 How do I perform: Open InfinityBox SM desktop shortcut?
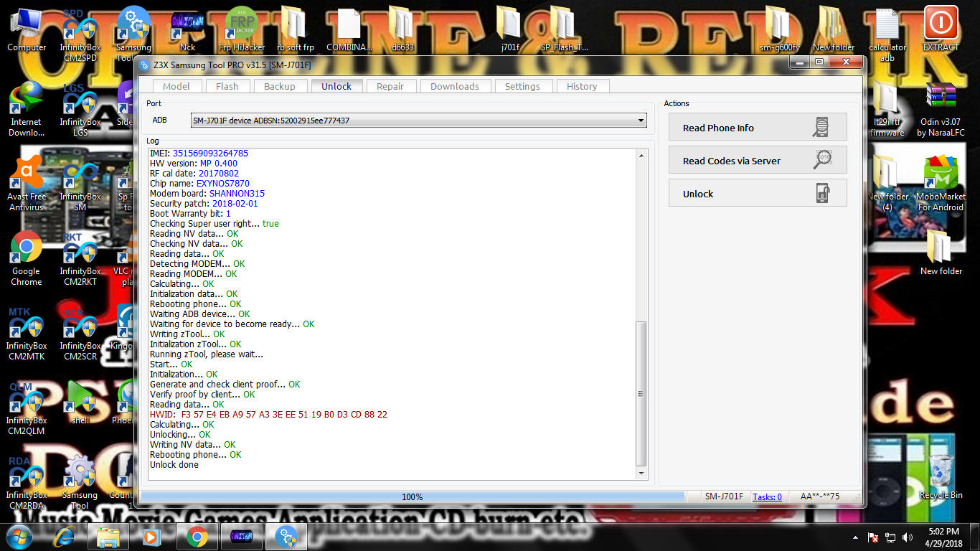coord(80,184)
